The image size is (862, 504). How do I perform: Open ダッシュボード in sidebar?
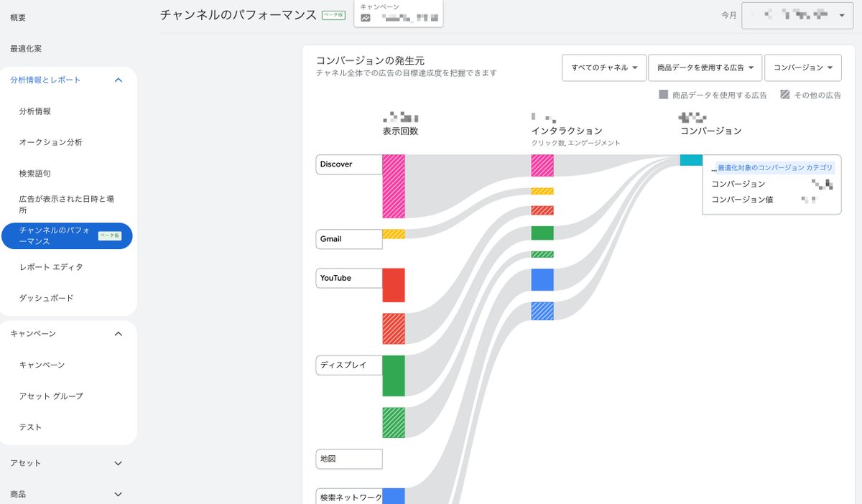coord(46,298)
